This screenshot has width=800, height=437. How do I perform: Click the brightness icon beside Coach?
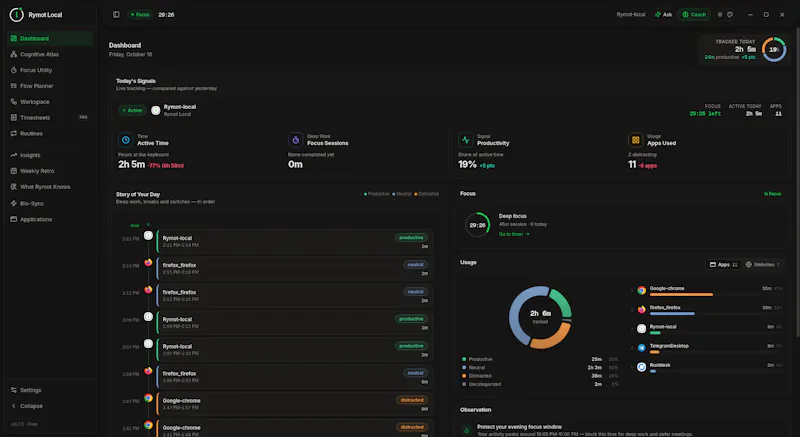coord(720,15)
